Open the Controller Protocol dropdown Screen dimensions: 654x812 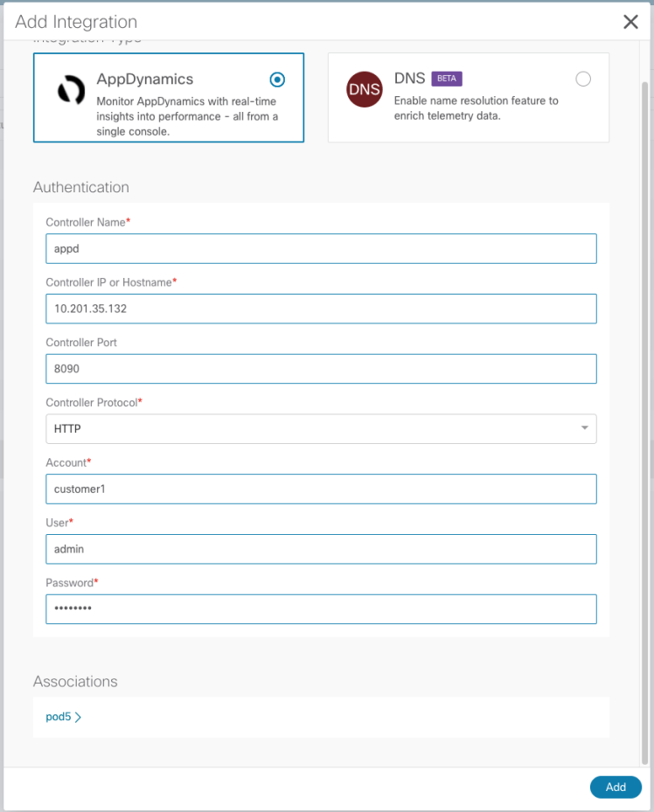pyautogui.click(x=321, y=429)
